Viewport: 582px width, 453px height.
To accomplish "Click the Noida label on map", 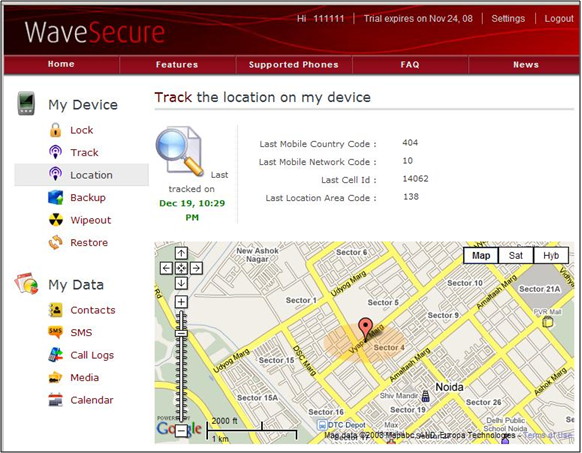I will [449, 387].
